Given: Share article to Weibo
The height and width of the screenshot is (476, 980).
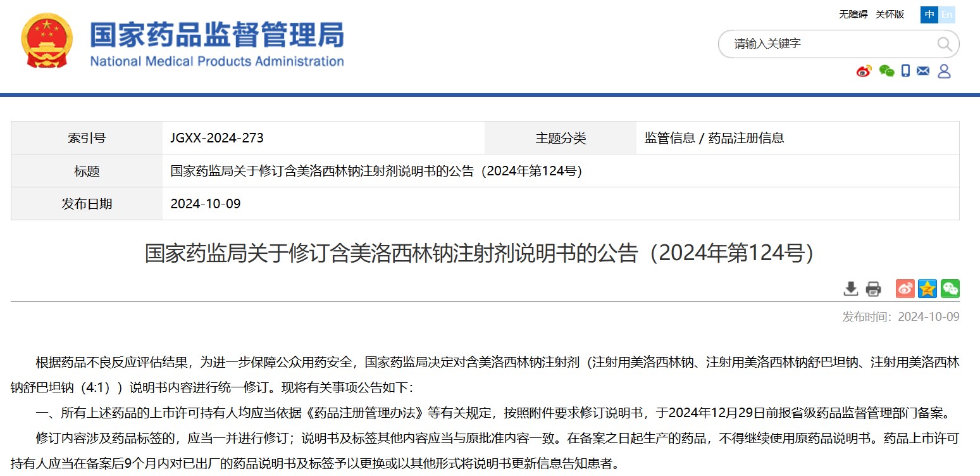Looking at the screenshot, I should (905, 289).
